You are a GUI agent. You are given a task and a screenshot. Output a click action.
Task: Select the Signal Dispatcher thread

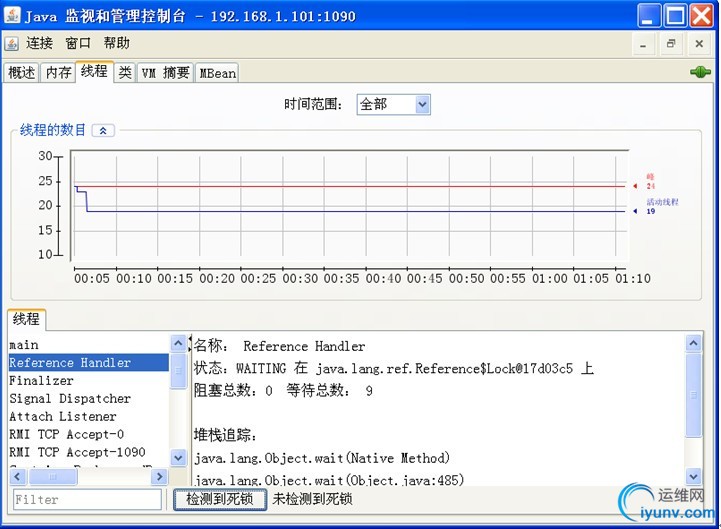[89, 398]
